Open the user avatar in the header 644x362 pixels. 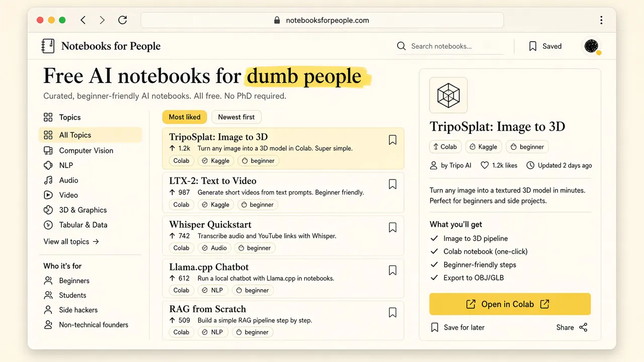point(591,46)
